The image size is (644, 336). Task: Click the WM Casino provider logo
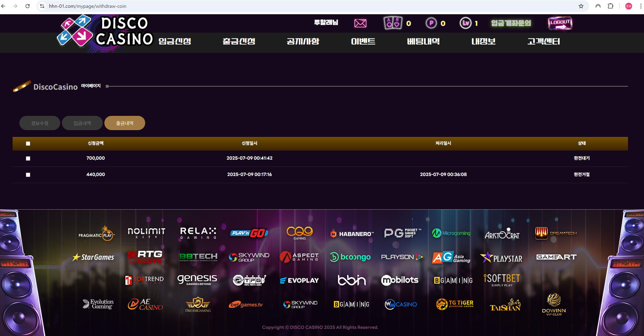401,304
